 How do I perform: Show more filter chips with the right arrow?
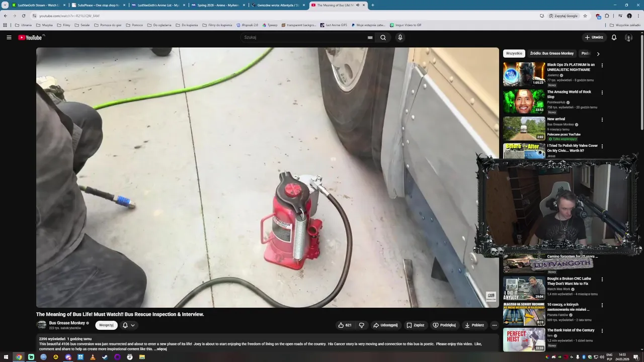598,53
